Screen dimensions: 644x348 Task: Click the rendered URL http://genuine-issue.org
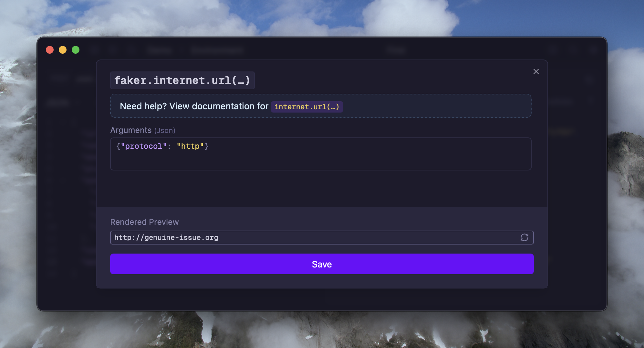click(166, 237)
